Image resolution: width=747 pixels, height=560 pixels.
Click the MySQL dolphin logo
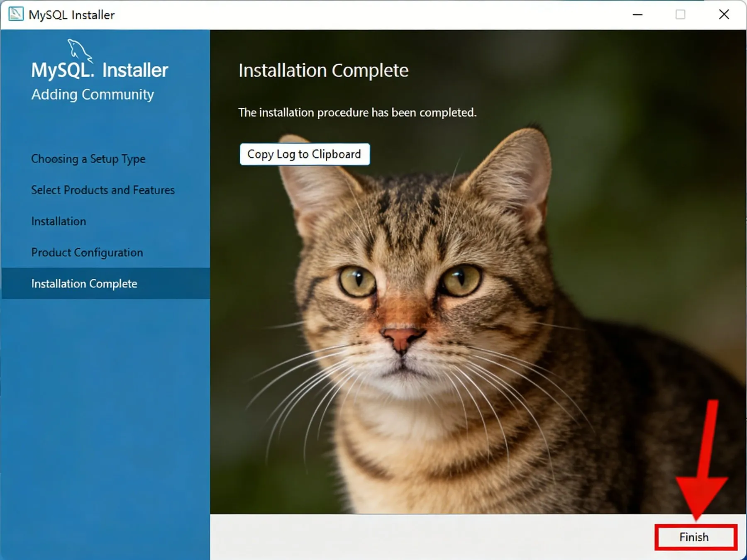pyautogui.click(x=80, y=50)
